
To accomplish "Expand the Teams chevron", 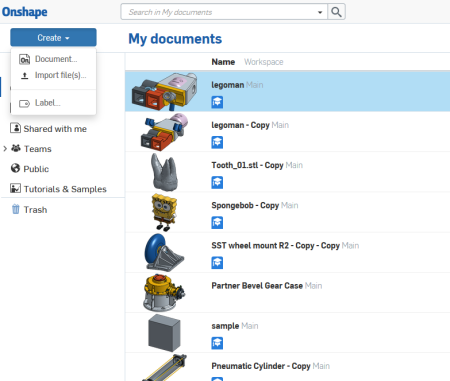I will (5, 149).
